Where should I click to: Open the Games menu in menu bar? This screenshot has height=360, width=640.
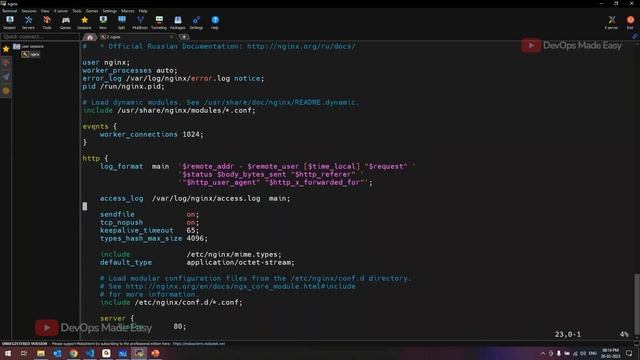coord(92,11)
